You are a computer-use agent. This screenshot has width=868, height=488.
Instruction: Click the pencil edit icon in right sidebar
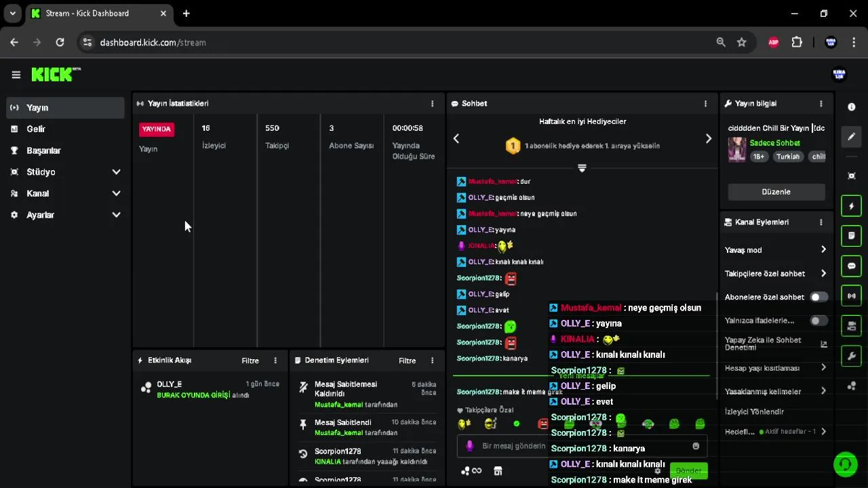click(852, 137)
